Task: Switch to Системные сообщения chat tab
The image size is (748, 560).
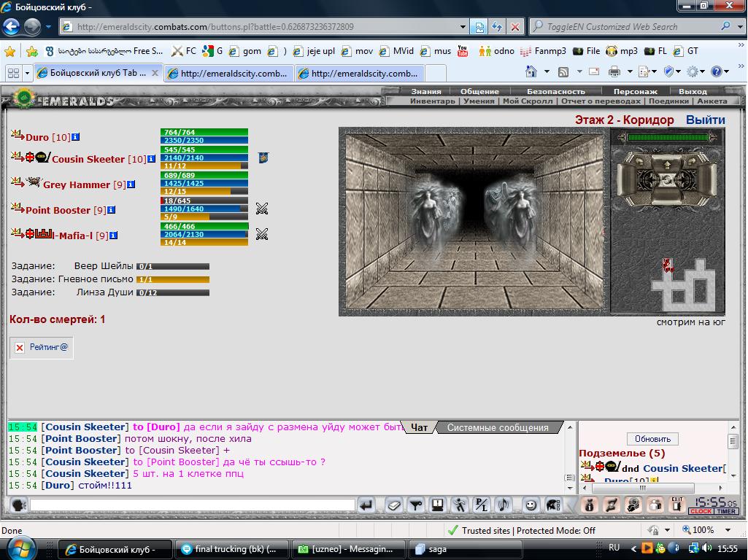Action: pyautogui.click(x=498, y=427)
